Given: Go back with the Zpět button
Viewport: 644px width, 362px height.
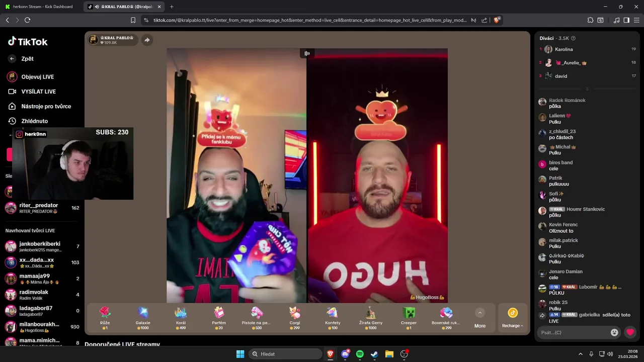Looking at the screenshot, I should (x=21, y=59).
